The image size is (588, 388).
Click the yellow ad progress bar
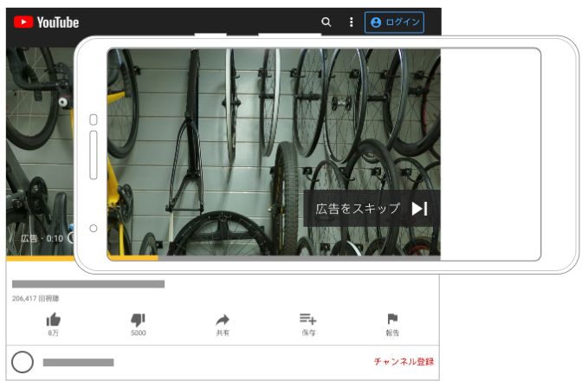(x=132, y=257)
